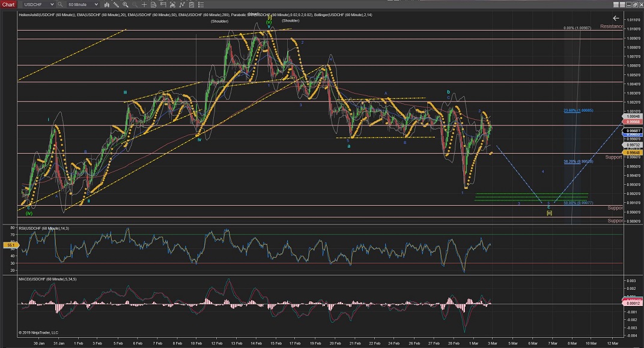Click the RSI value 55.1 marker
The image size is (644, 348).
pyautogui.click(x=10, y=245)
